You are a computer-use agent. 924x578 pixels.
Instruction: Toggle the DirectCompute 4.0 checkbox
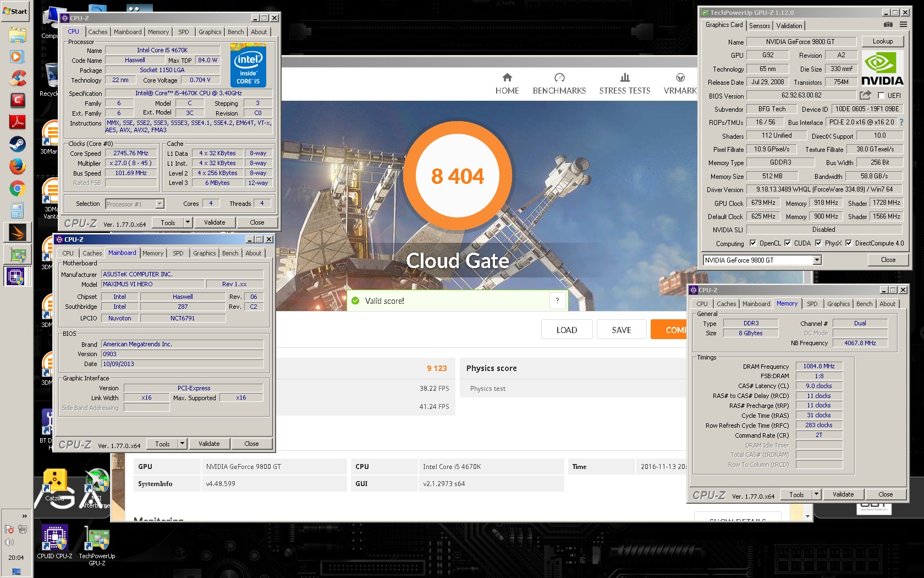tap(849, 243)
